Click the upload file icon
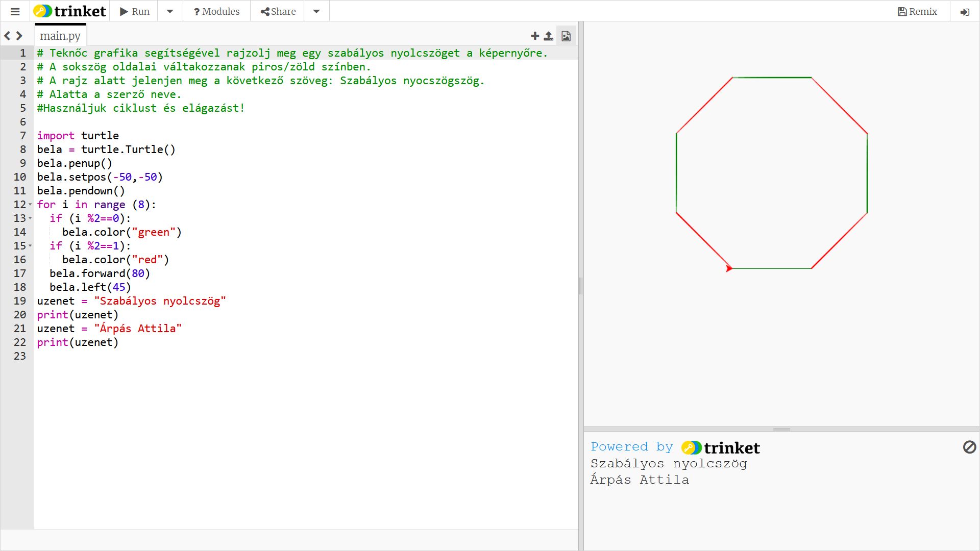The image size is (980, 551). [549, 36]
